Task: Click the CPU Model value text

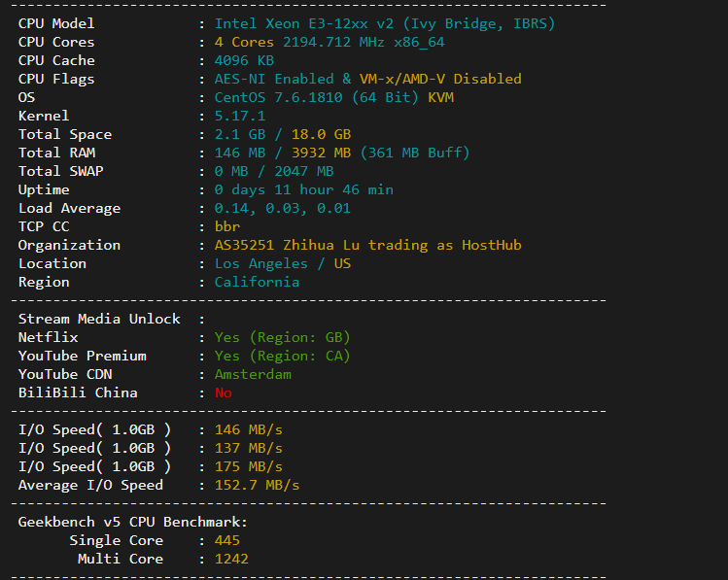Action: click(385, 23)
